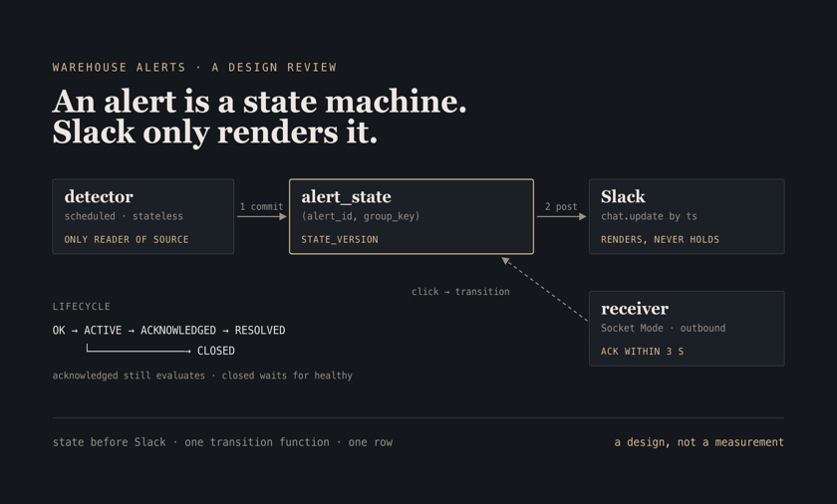
Task: Click the 'ACTIVE' lifecycle state
Action: [x=103, y=330]
